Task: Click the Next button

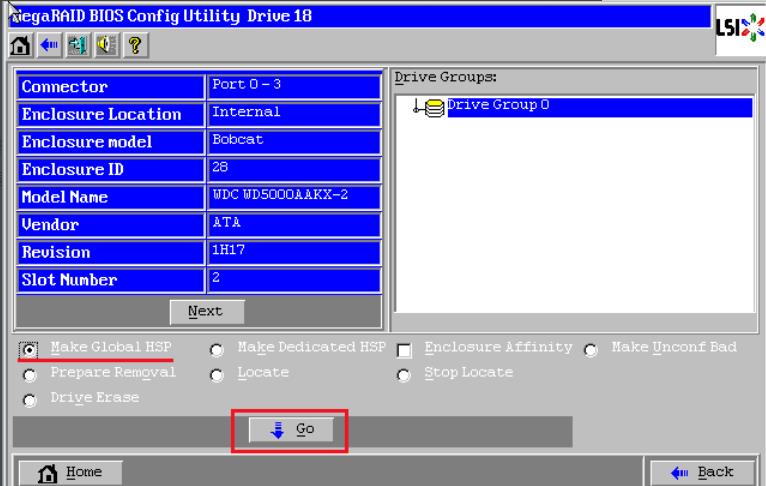Action: coord(207,311)
